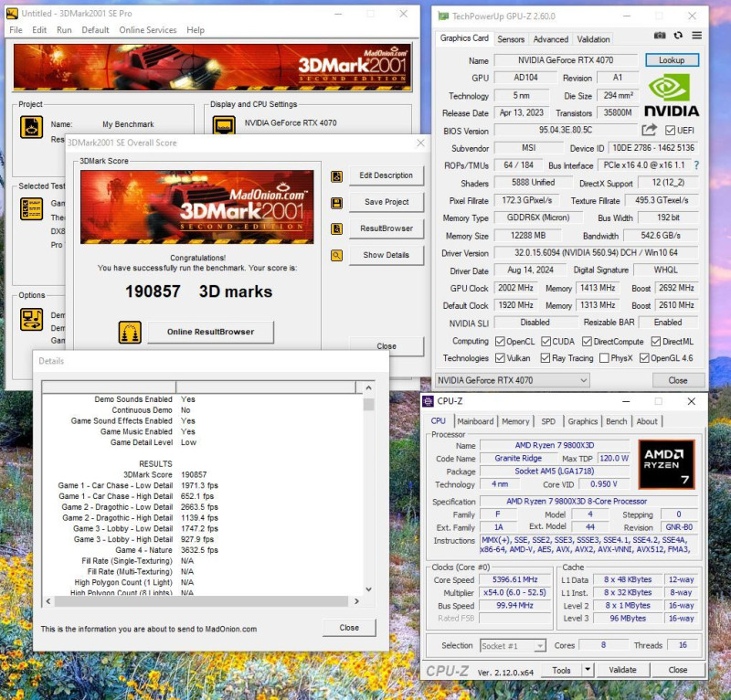Image resolution: width=731 pixels, height=700 pixels.
Task: Click the Selected Tests checklist icon
Action: coord(31,208)
